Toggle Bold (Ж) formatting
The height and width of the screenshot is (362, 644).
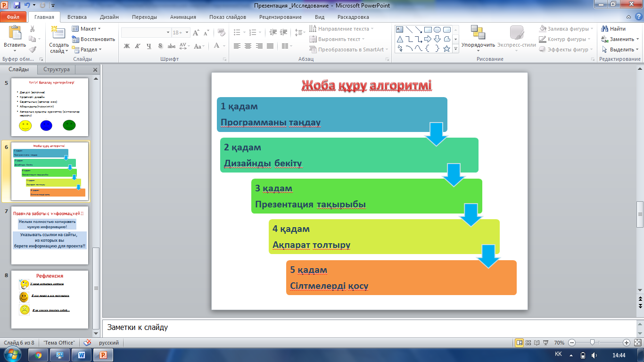pyautogui.click(x=126, y=46)
